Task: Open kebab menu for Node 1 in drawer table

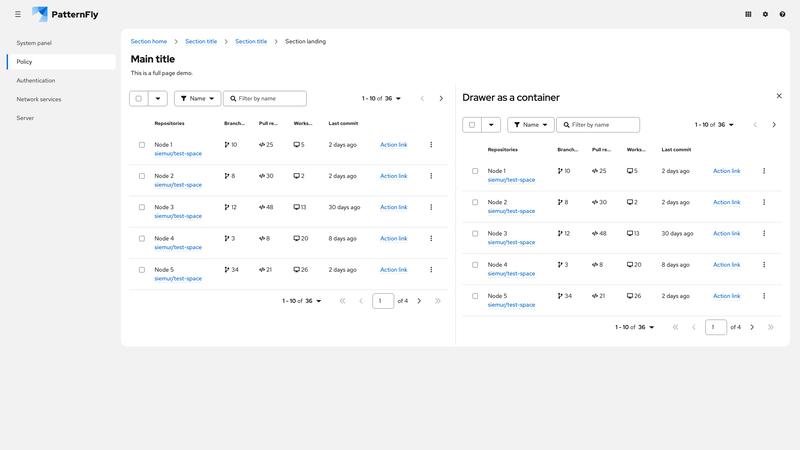Action: pyautogui.click(x=764, y=171)
